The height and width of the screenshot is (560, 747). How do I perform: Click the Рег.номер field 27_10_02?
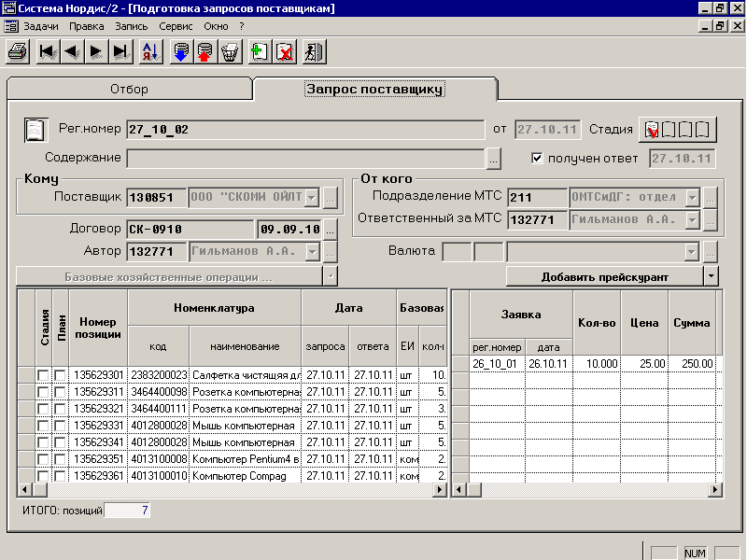305,130
